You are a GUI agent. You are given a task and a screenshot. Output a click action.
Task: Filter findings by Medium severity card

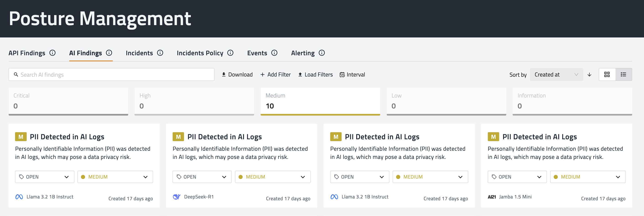pos(320,101)
